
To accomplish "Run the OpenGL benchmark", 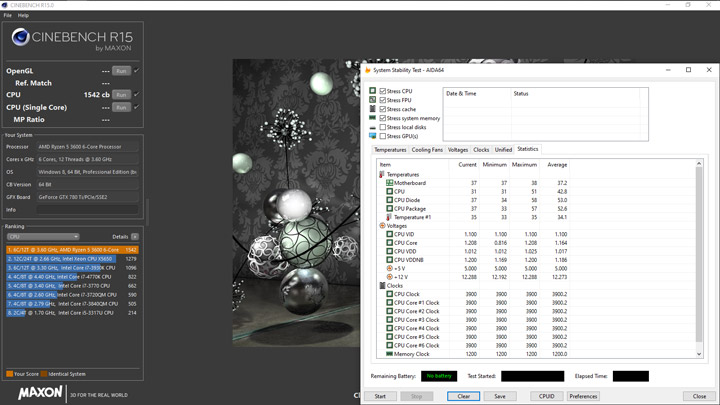I will point(121,71).
